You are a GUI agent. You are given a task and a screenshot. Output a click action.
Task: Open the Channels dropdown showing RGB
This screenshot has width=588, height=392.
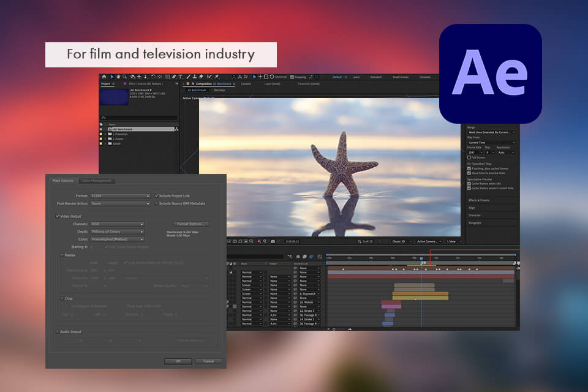[118, 224]
